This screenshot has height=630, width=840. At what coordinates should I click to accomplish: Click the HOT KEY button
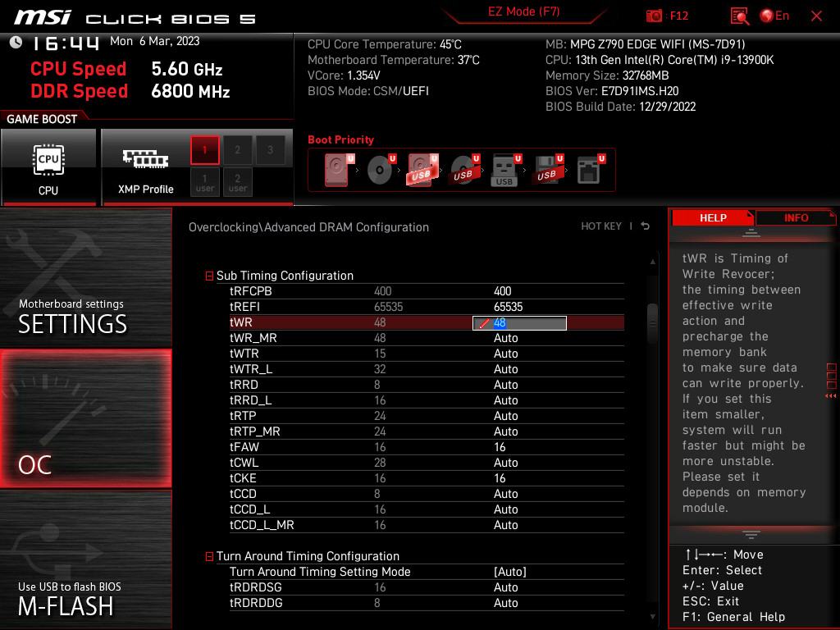(601, 226)
